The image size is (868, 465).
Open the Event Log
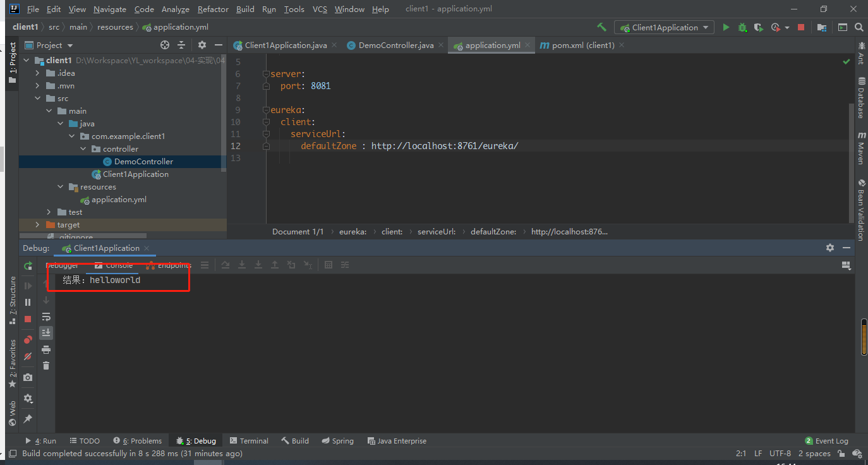pyautogui.click(x=827, y=441)
